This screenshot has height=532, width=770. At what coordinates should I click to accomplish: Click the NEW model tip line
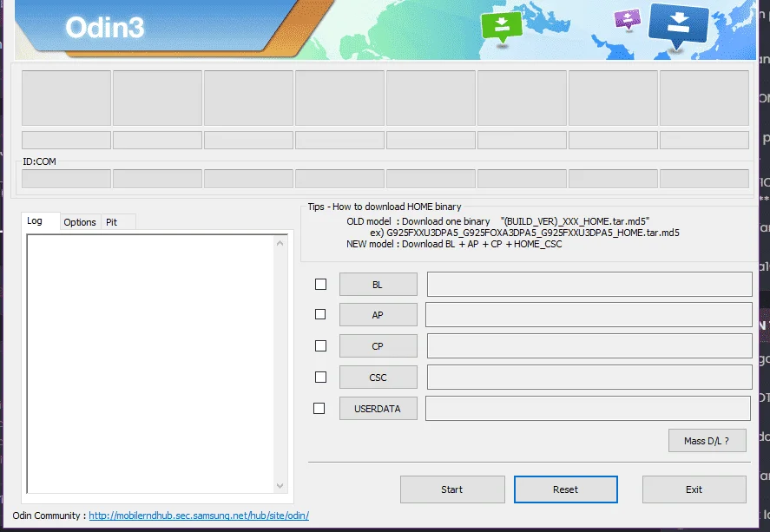pyautogui.click(x=454, y=244)
